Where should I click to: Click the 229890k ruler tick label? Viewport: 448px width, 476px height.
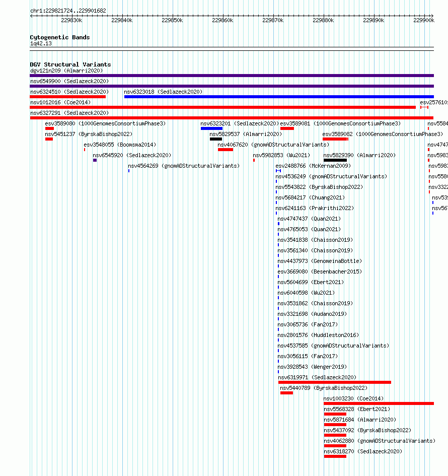click(374, 21)
